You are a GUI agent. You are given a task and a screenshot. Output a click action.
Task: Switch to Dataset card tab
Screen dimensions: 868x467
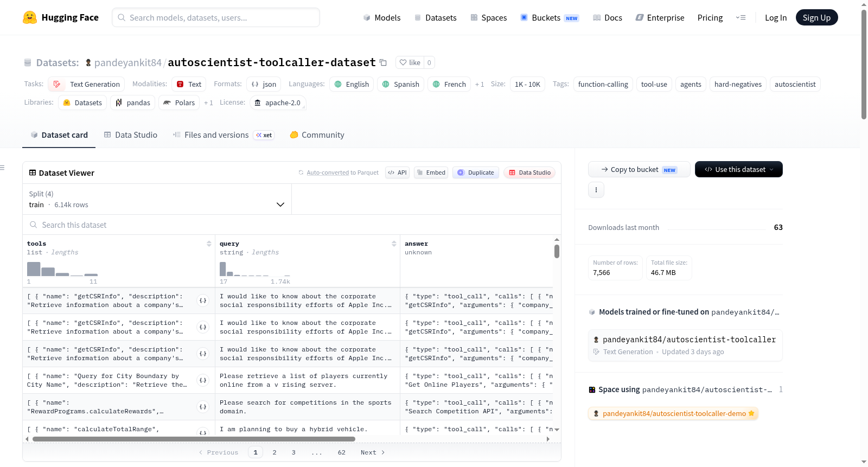coord(59,135)
